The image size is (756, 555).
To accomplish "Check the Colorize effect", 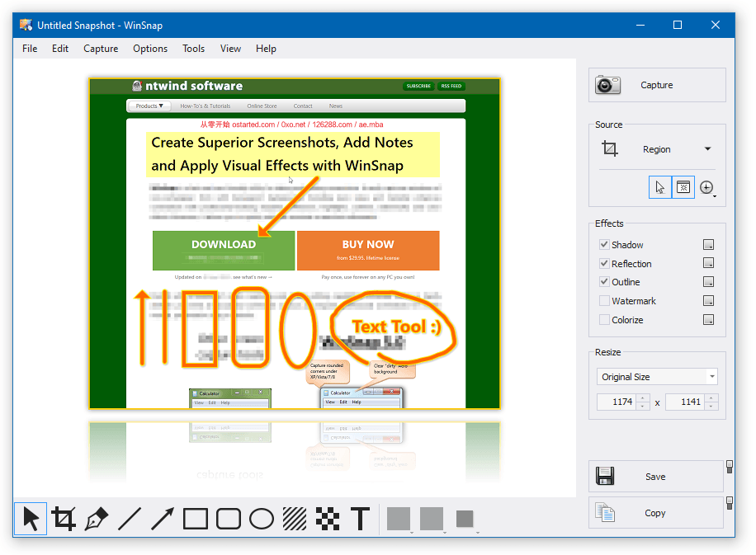I will tap(604, 319).
